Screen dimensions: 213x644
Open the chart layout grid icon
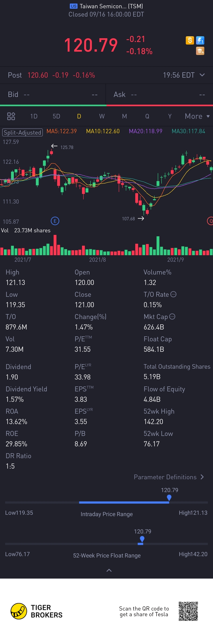point(11,116)
